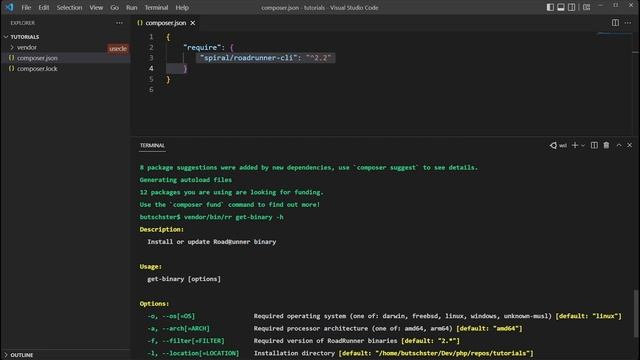Click the '-l, --location[=LOCATION]' option text
The width and height of the screenshot is (640, 360).
pyautogui.click(x=193, y=353)
